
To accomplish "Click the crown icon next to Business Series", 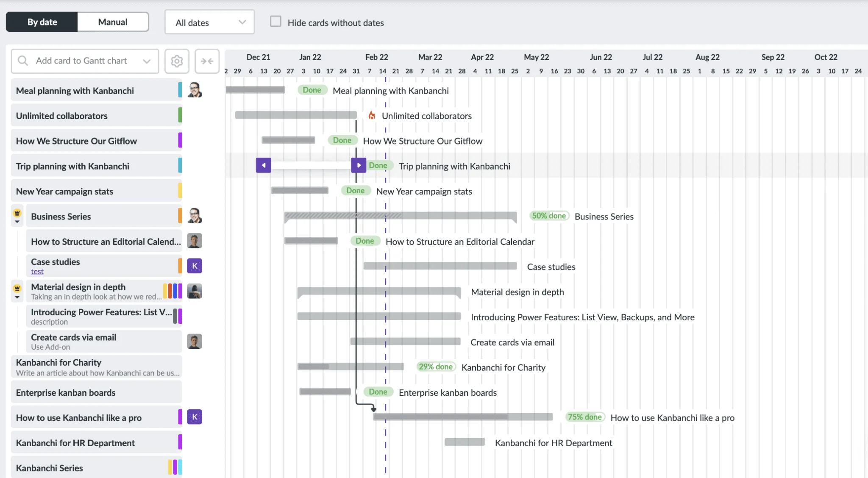I will [17, 213].
